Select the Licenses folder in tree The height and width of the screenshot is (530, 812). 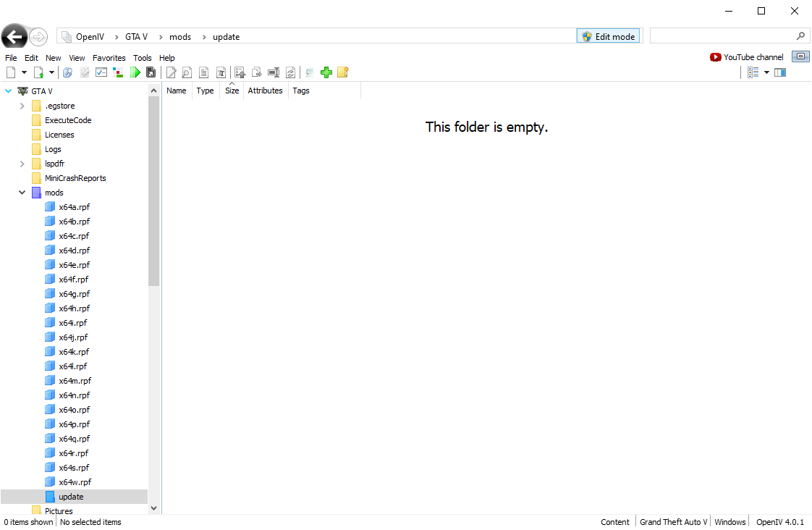pyautogui.click(x=59, y=135)
